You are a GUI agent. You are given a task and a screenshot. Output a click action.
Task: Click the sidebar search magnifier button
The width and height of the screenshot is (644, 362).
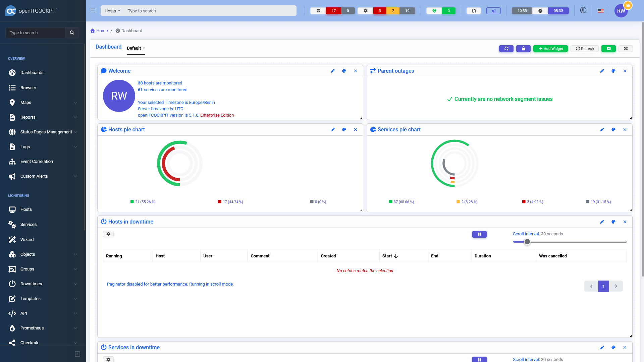72,33
